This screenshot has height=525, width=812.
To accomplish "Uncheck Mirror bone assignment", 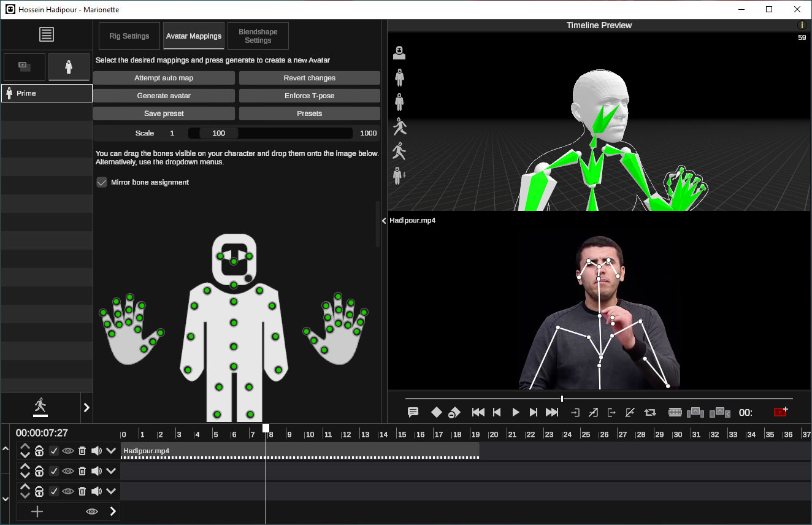I will coord(102,182).
